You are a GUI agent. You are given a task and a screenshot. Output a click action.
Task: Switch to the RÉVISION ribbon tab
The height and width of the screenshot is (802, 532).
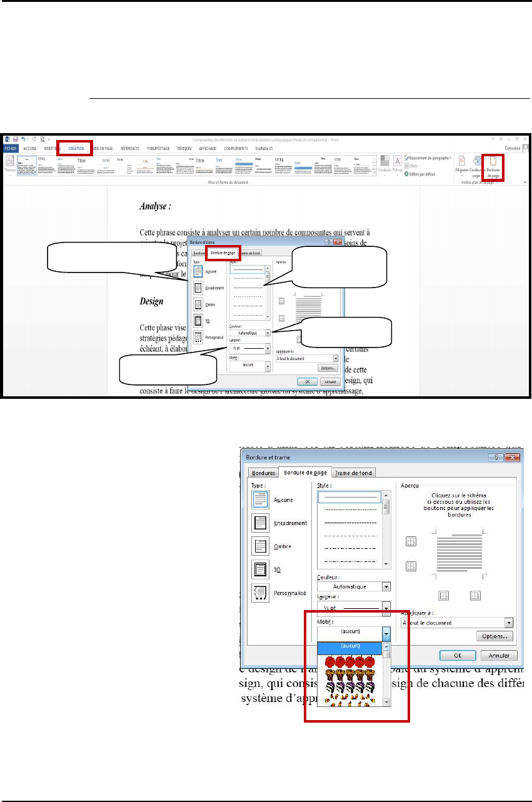[x=184, y=149]
